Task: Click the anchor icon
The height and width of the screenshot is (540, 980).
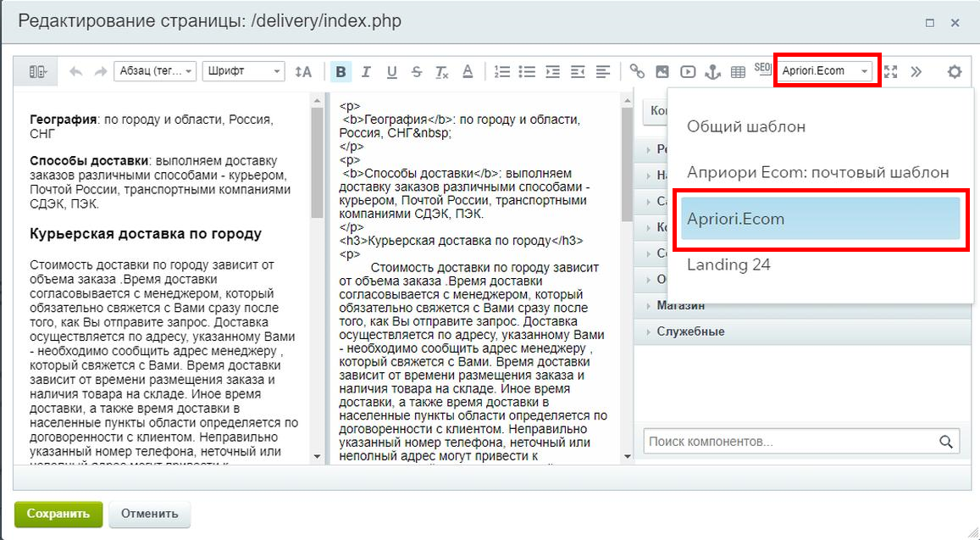Action: tap(712, 72)
